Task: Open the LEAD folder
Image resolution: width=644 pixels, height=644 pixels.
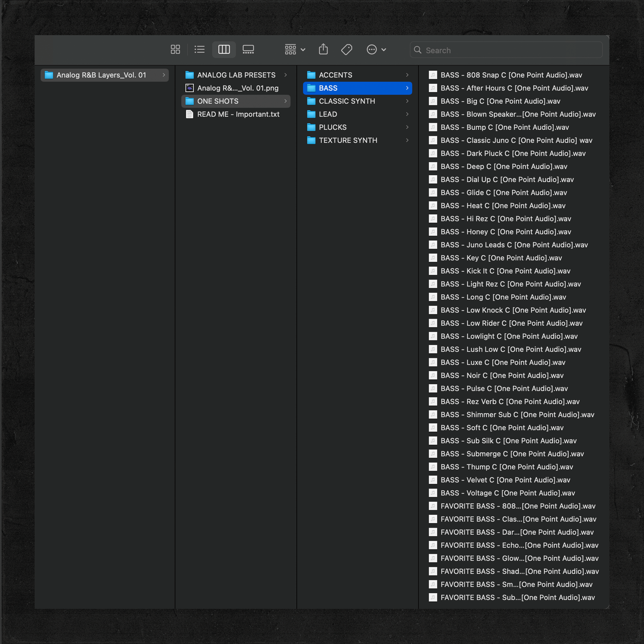Action: click(328, 114)
